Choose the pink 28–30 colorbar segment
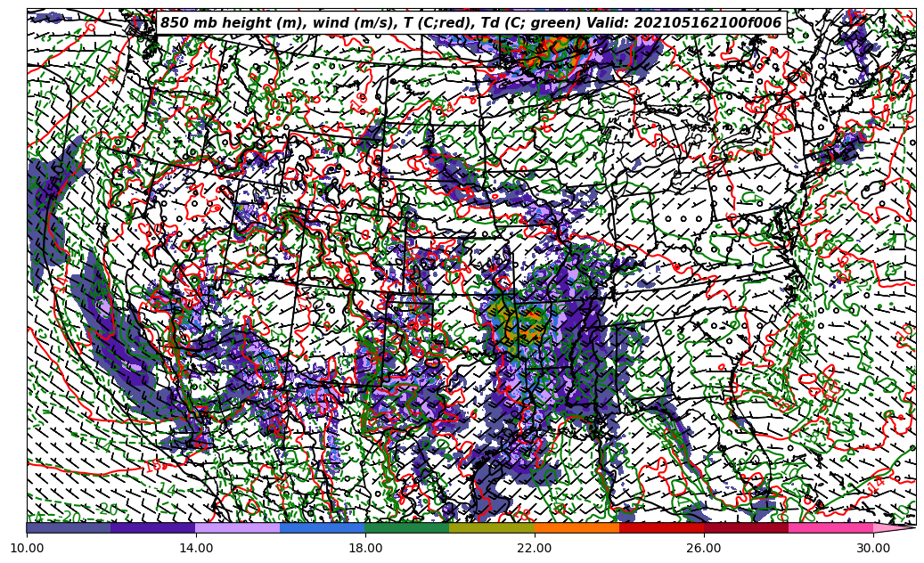Image resolution: width=924 pixels, height=563 pixels. (x=830, y=527)
